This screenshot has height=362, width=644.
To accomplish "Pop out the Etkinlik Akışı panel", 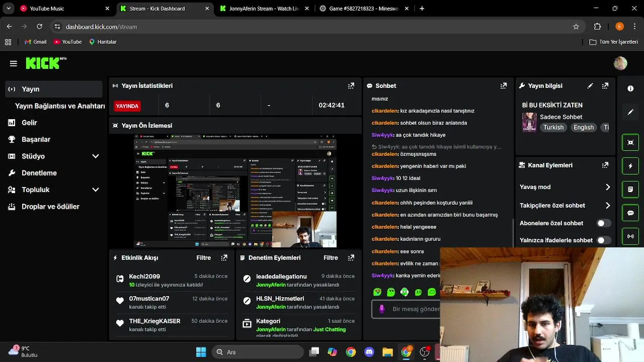I will coord(224,258).
